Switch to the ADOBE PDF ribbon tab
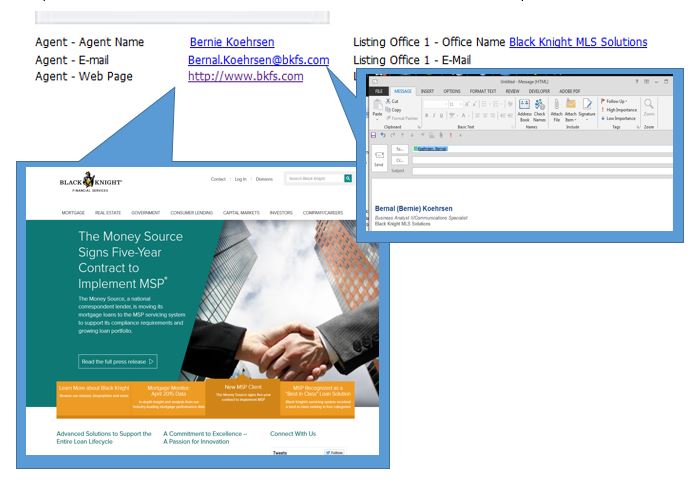This screenshot has width=698, height=493. [x=570, y=91]
